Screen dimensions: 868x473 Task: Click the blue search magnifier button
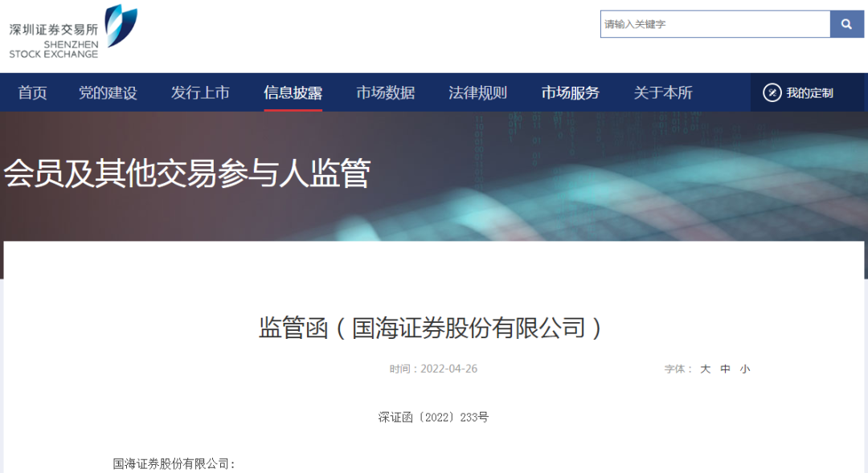[846, 24]
